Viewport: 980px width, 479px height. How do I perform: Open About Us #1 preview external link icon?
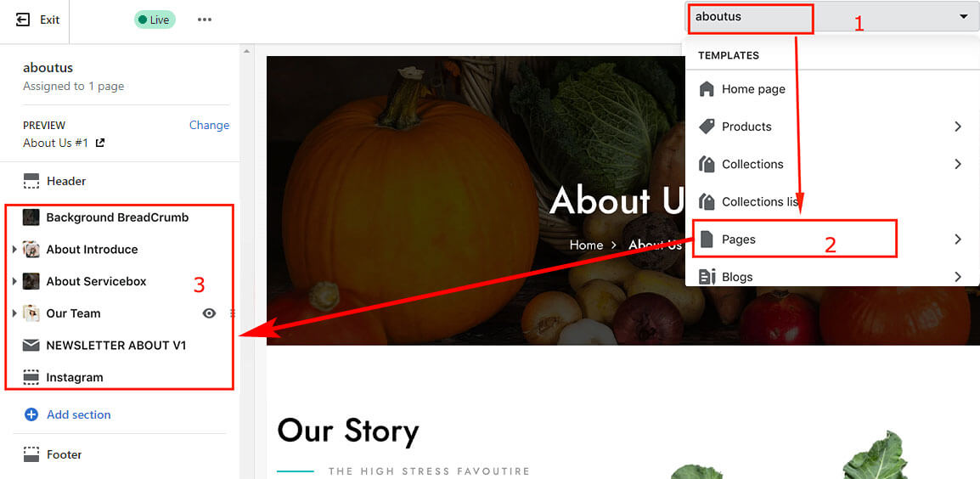click(99, 144)
